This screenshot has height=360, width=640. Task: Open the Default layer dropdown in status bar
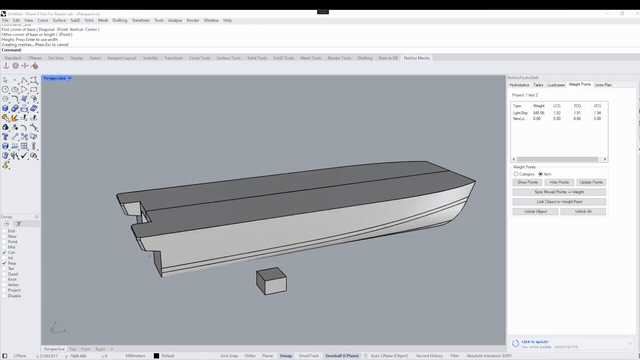167,356
